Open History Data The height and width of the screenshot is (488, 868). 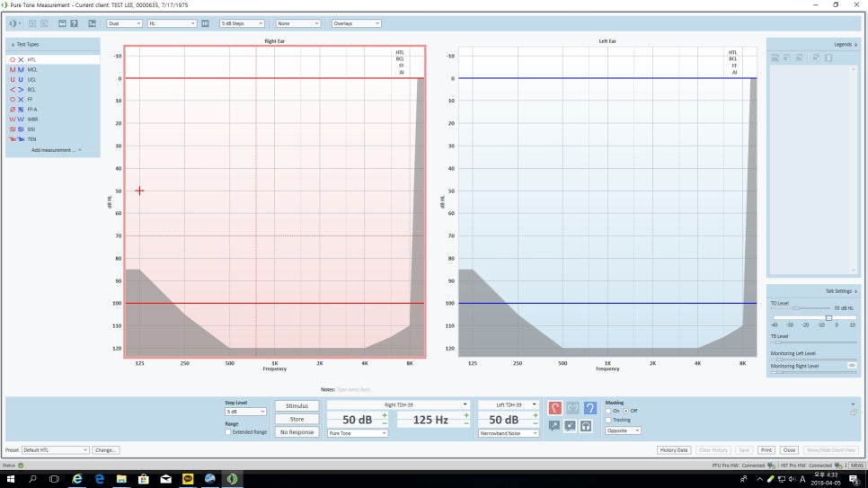674,449
